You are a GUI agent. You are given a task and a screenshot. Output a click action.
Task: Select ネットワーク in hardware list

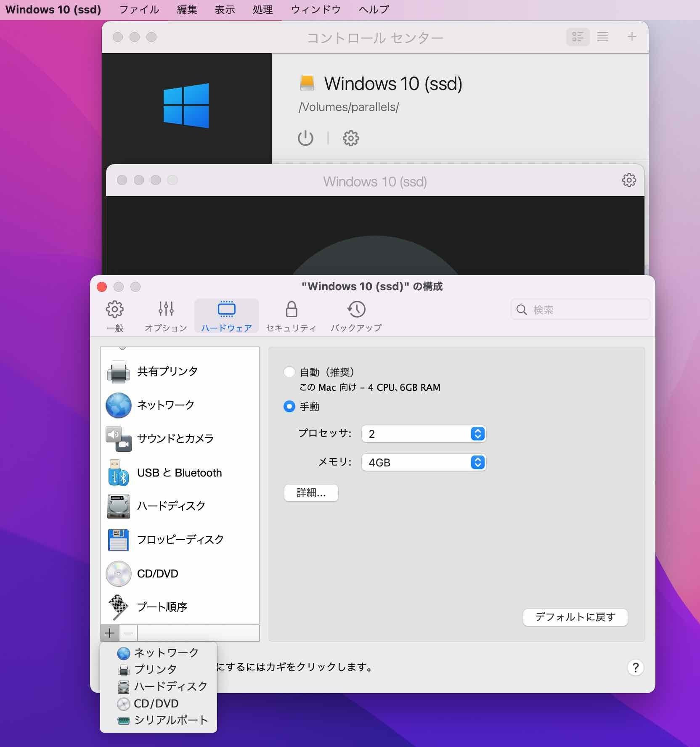click(x=180, y=405)
